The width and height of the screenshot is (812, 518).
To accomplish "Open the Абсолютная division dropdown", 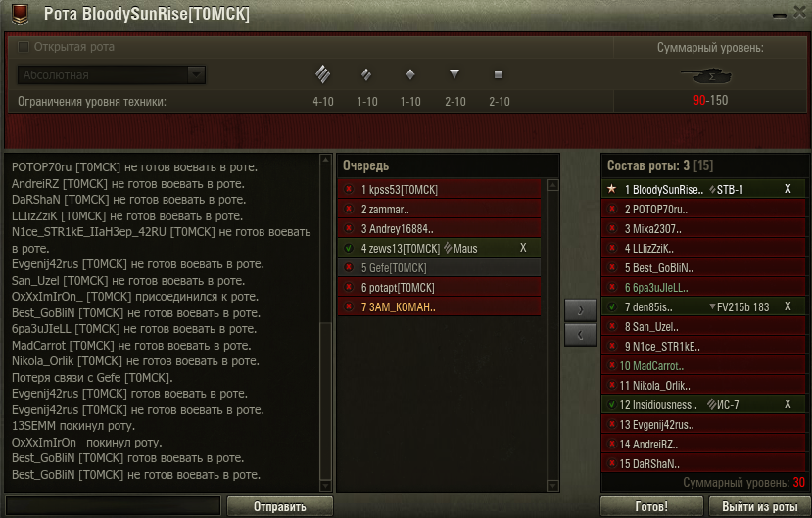I will [112, 75].
